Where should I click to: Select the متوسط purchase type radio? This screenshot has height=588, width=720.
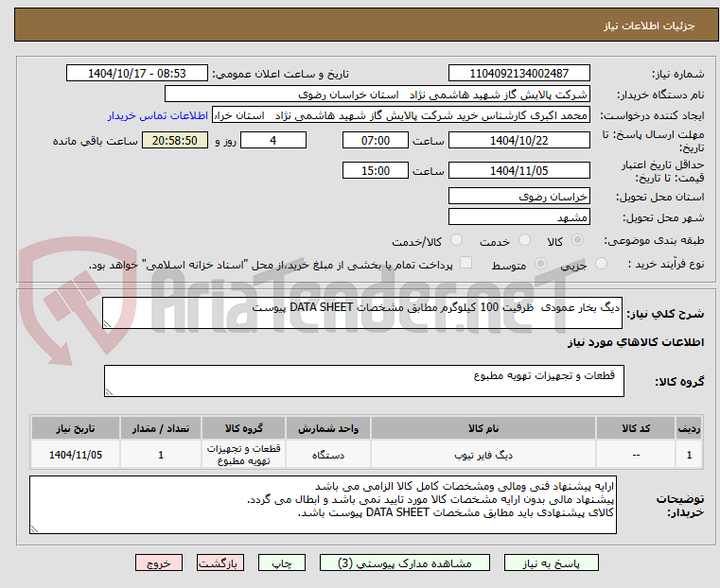tap(541, 264)
